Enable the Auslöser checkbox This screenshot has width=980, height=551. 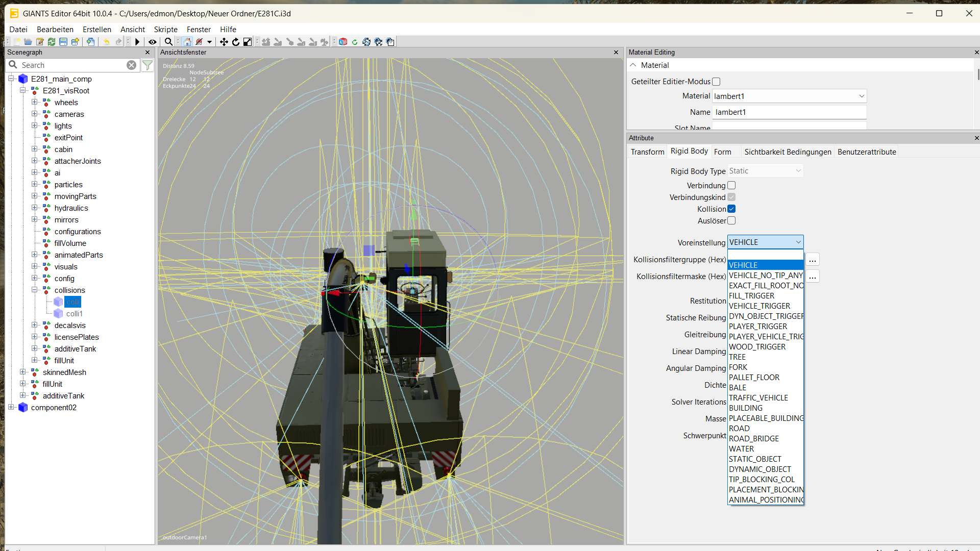[x=731, y=221]
